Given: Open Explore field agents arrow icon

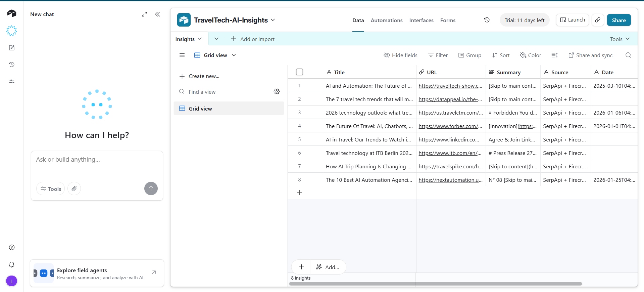Looking at the screenshot, I should pyautogui.click(x=154, y=273).
